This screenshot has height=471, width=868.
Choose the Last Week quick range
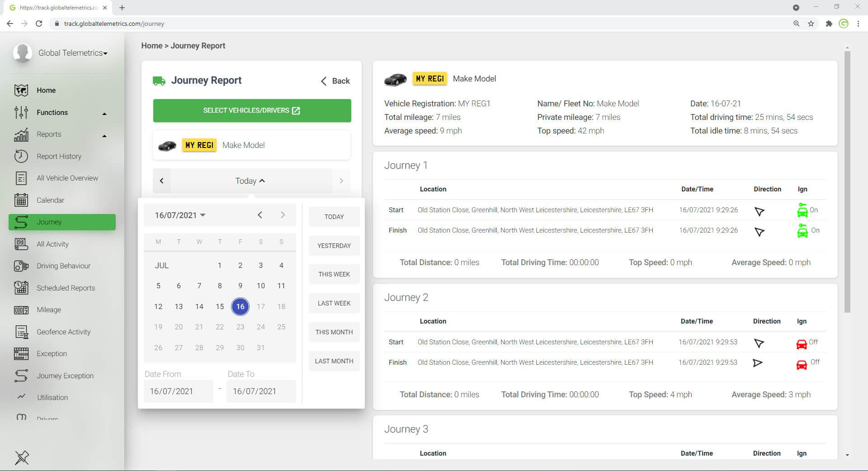tap(334, 303)
